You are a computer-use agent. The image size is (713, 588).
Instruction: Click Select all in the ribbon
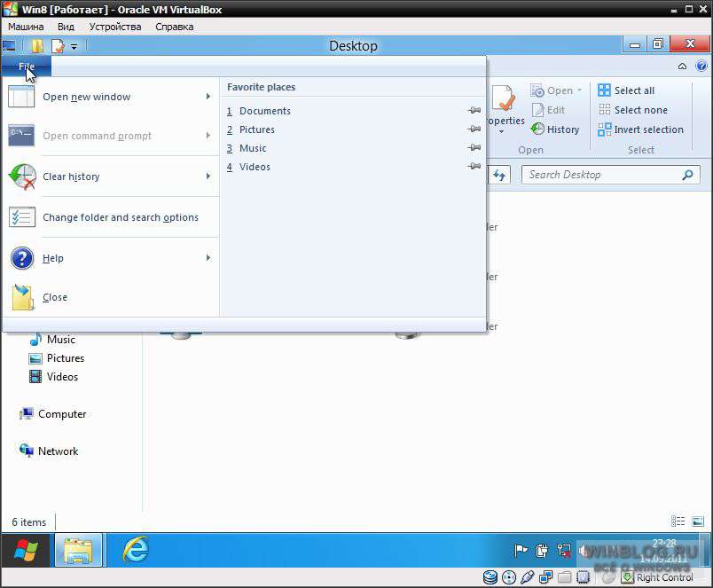point(626,90)
